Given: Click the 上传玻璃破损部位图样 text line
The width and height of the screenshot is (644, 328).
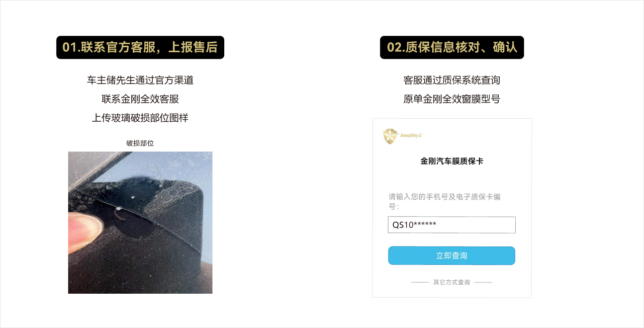Looking at the screenshot, I should point(140,118).
